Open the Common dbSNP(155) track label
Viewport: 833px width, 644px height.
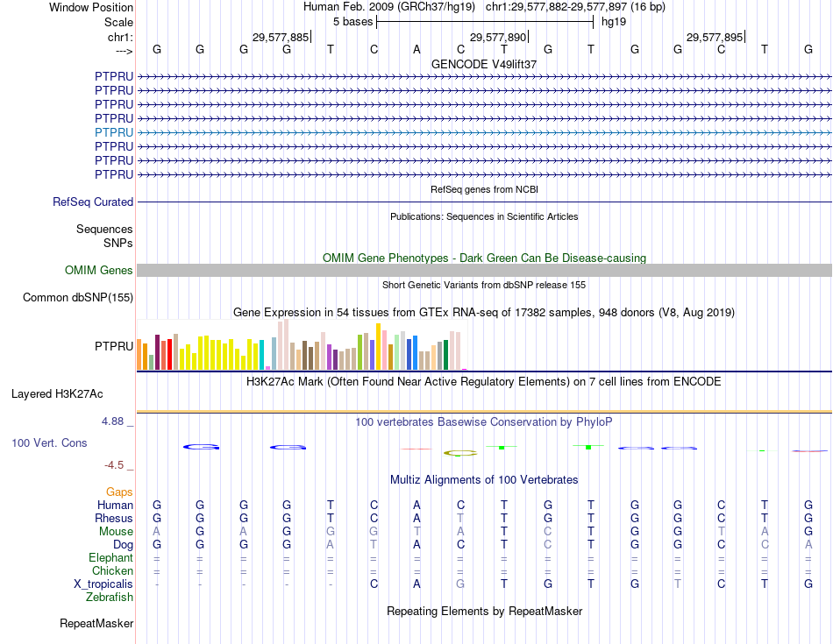click(78, 298)
